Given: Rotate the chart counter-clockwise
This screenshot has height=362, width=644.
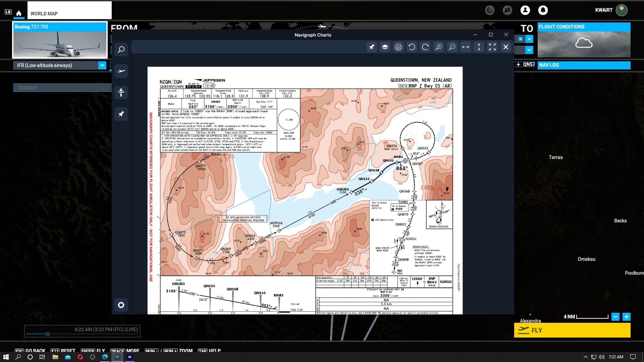Looking at the screenshot, I should 412,47.
